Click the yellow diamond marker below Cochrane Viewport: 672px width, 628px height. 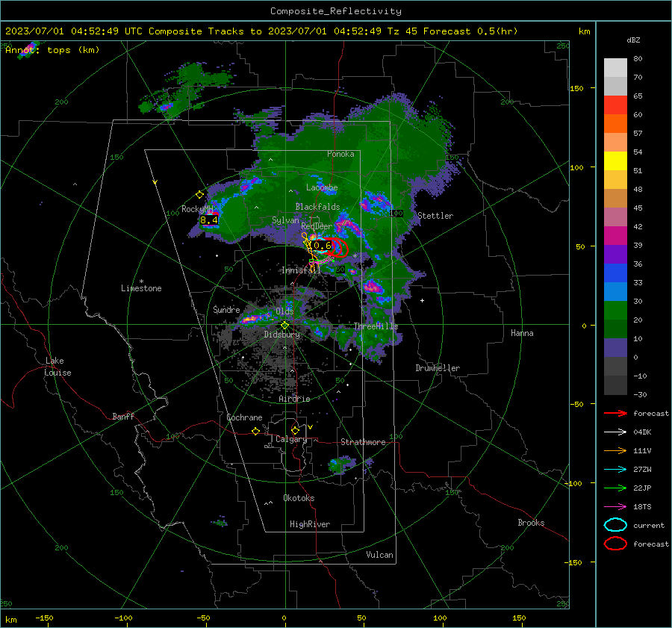coord(255,432)
